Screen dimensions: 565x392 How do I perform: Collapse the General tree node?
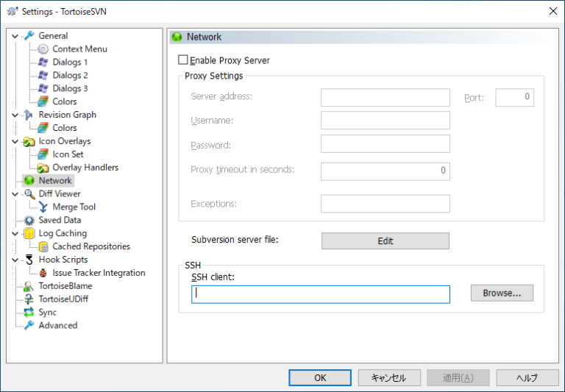point(15,35)
